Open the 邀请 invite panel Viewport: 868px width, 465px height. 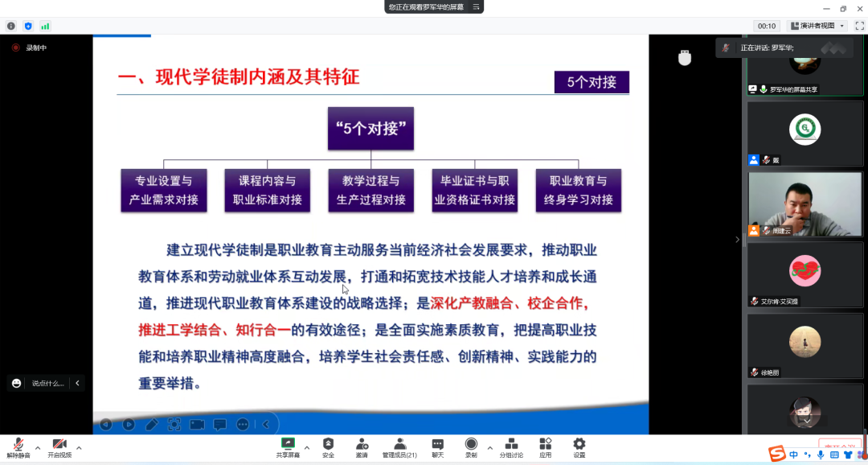point(362,446)
